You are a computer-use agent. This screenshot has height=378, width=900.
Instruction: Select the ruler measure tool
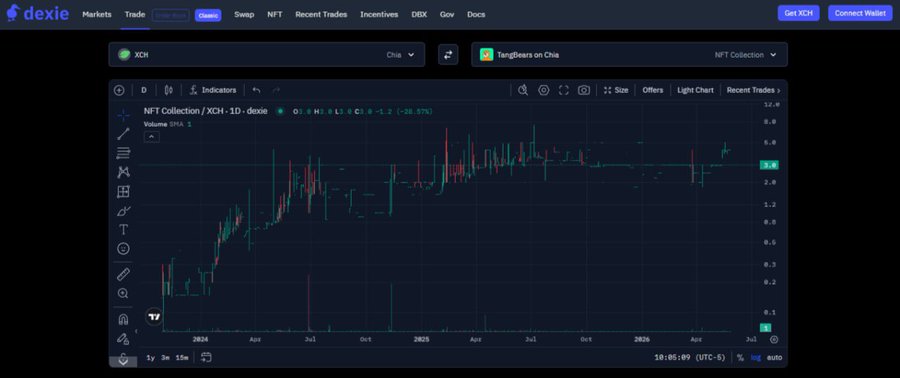point(123,274)
